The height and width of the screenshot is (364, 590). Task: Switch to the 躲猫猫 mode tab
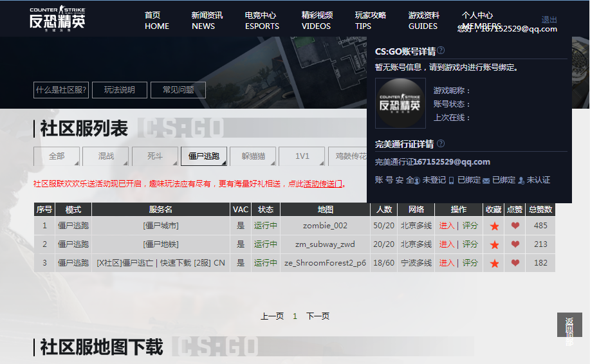coord(253,156)
